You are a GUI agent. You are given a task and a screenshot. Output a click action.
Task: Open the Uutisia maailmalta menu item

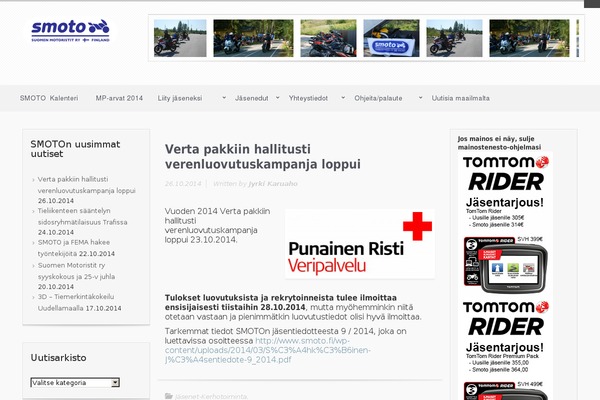pyautogui.click(x=460, y=98)
